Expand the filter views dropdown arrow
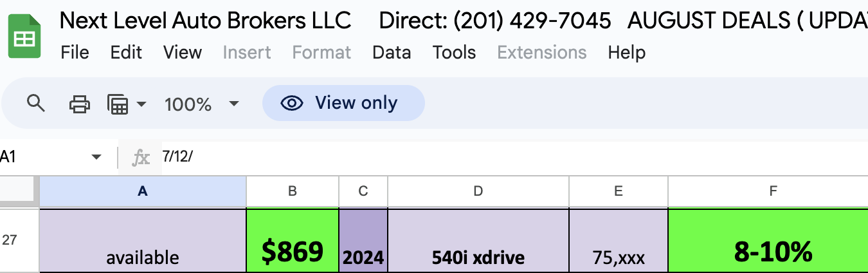Screen dimensions: 868x273 click(141, 104)
